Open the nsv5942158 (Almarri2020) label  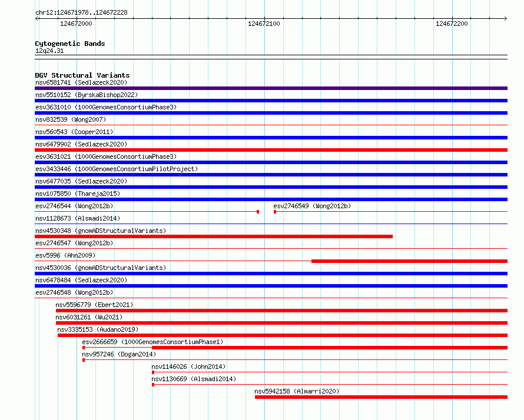point(297,391)
